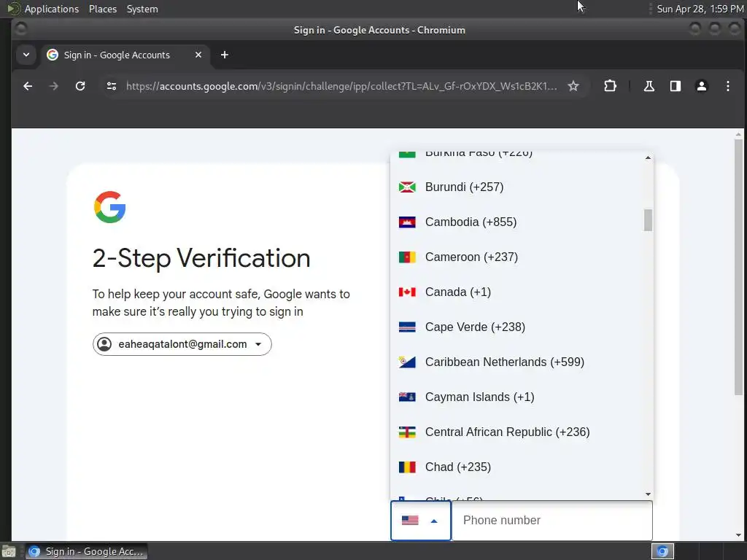Click the Phone number field
747x560 pixels.
tap(551, 521)
